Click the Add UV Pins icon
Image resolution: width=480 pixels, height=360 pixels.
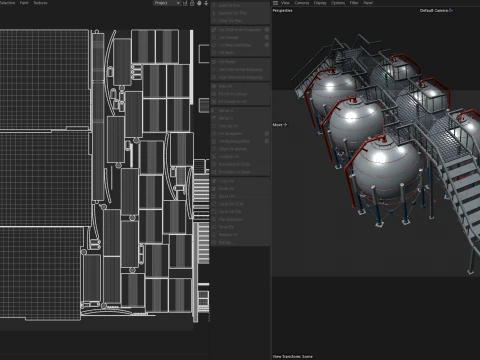(214, 5)
